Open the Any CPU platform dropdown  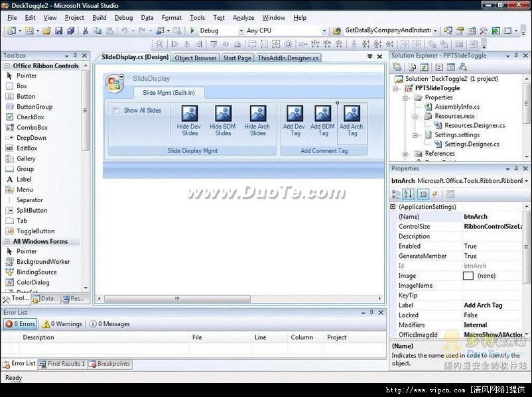coord(324,31)
